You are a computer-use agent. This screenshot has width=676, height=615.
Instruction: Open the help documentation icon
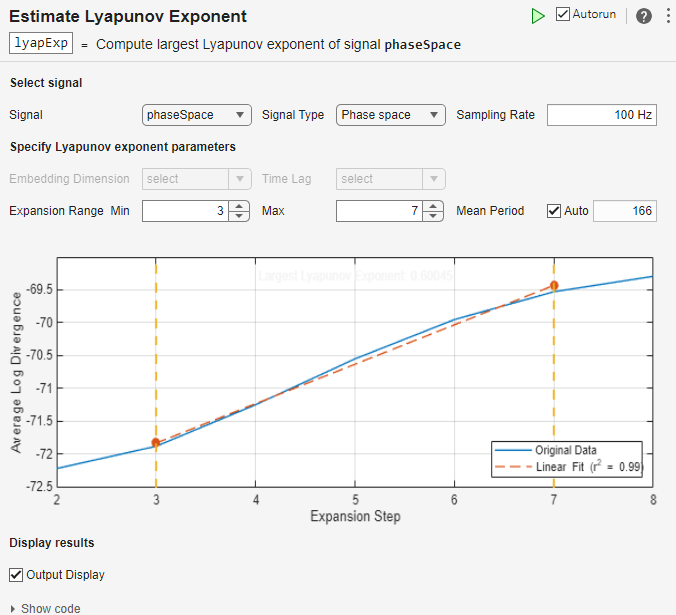(x=643, y=16)
